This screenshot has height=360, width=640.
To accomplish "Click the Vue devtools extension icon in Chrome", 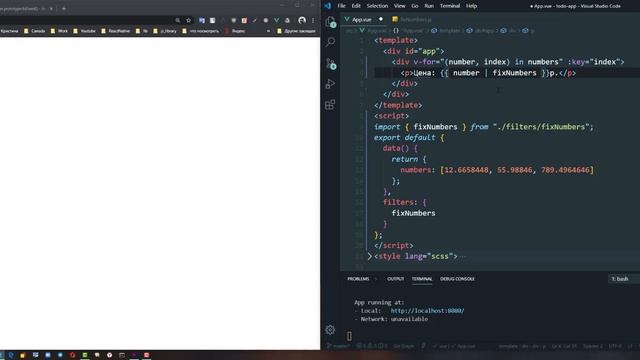I will [276, 20].
